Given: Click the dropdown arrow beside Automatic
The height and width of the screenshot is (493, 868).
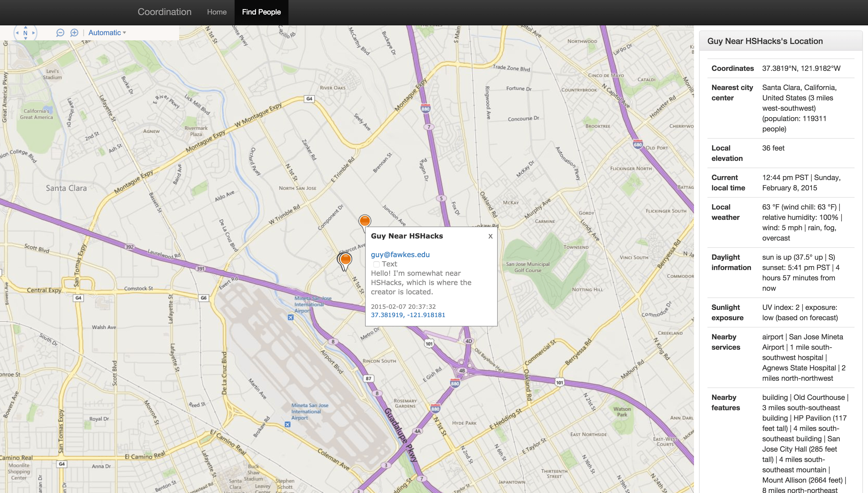Looking at the screenshot, I should pos(124,33).
